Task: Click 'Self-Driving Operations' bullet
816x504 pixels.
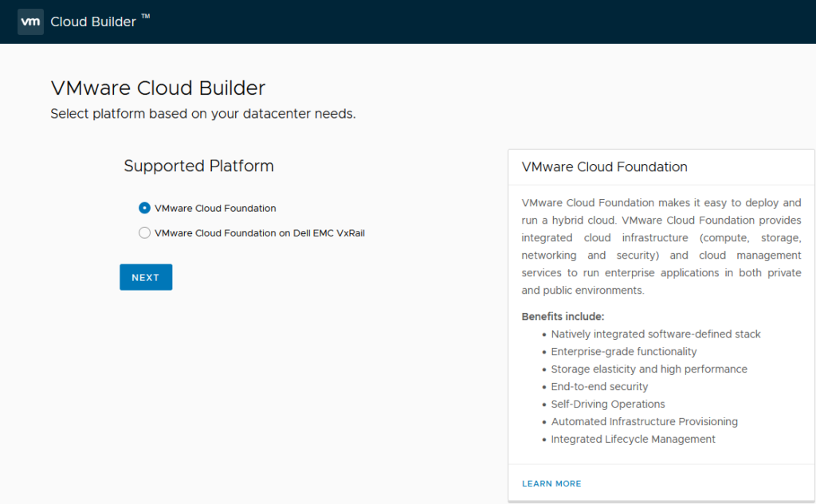Action: 608,404
